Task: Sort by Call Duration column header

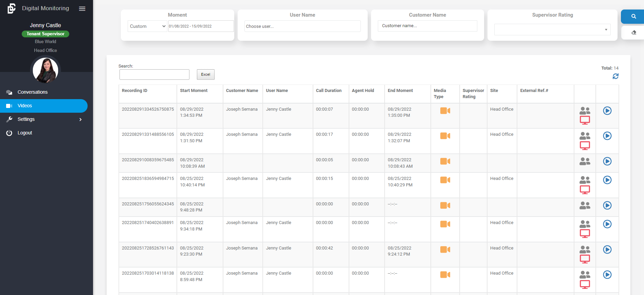Action: tap(329, 91)
